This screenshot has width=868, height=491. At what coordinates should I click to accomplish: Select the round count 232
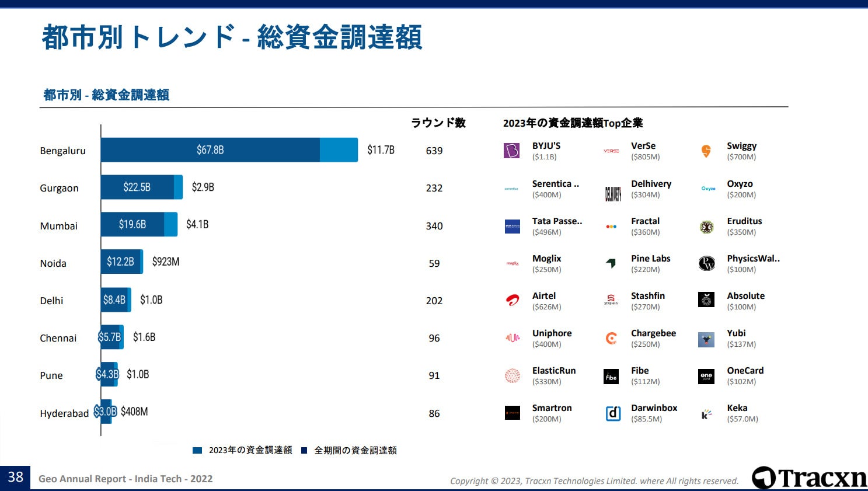click(434, 188)
